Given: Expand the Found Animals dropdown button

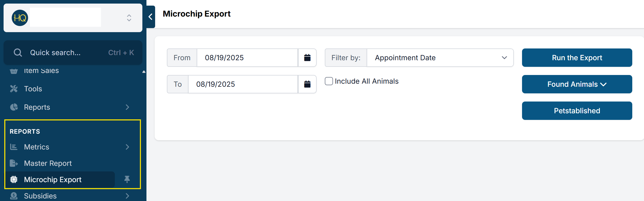Looking at the screenshot, I should point(577,84).
